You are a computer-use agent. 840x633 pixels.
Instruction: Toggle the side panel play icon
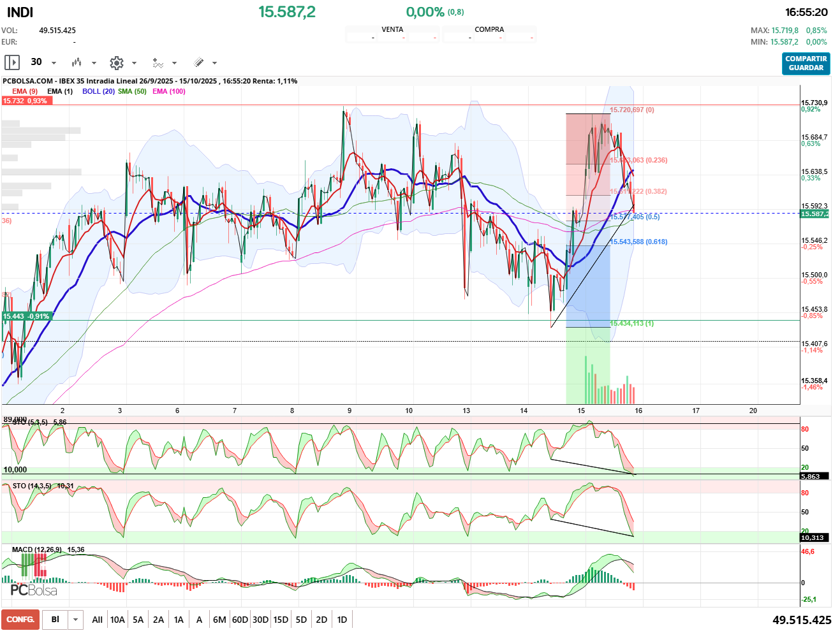pyautogui.click(x=12, y=62)
